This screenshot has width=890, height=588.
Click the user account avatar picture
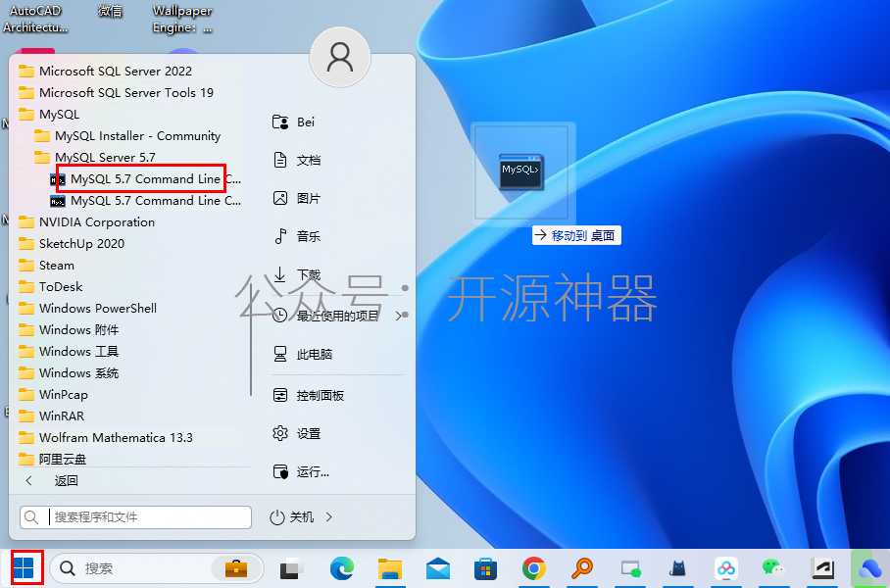tap(340, 57)
